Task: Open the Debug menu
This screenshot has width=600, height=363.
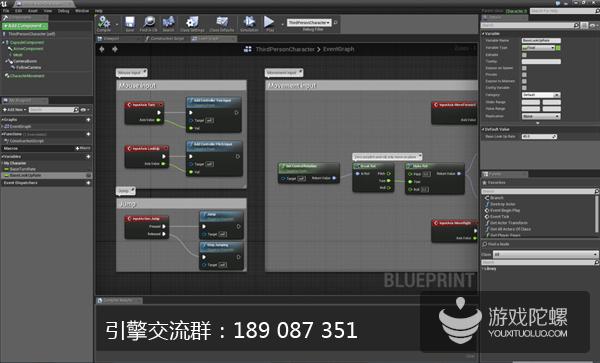Action: pyautogui.click(x=64, y=11)
